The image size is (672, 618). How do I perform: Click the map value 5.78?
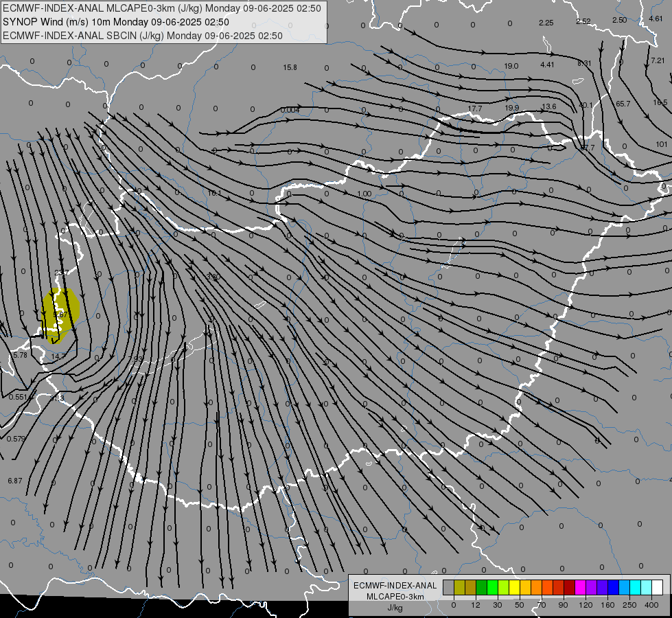point(20,355)
